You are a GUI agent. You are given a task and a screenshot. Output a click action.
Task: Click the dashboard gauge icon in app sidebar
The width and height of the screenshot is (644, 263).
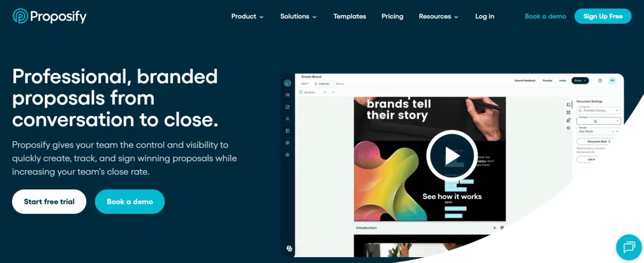click(x=288, y=95)
